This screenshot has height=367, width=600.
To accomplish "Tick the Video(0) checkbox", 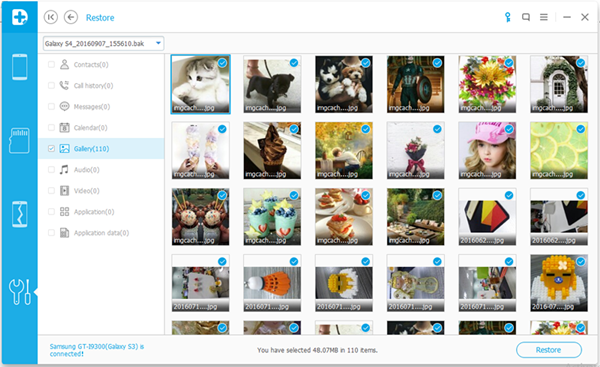I will (51, 191).
